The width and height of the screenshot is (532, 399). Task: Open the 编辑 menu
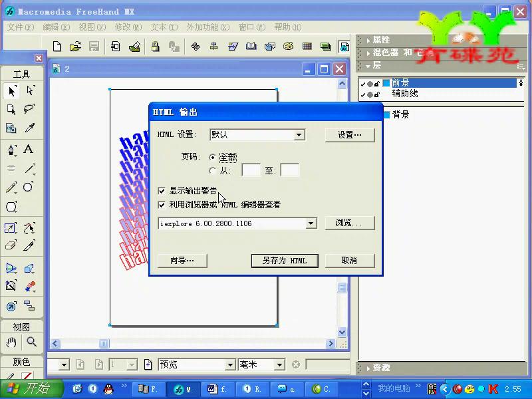pyautogui.click(x=56, y=27)
